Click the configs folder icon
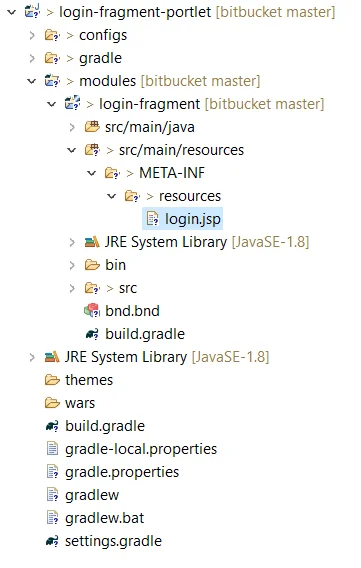Viewport: 361px width, 568px height. [x=52, y=36]
